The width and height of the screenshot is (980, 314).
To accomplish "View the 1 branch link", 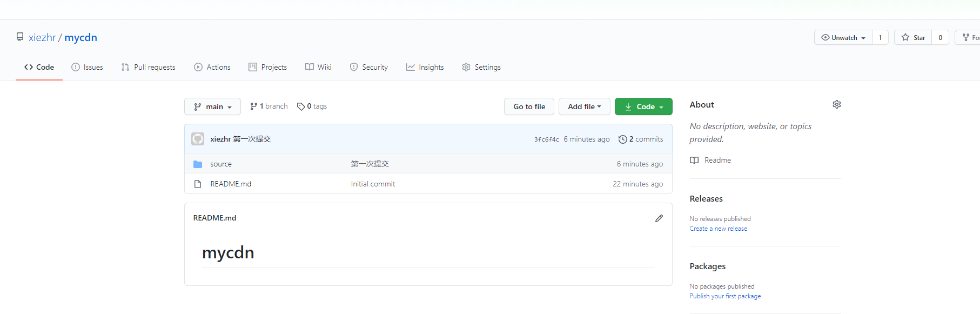I will click(269, 106).
